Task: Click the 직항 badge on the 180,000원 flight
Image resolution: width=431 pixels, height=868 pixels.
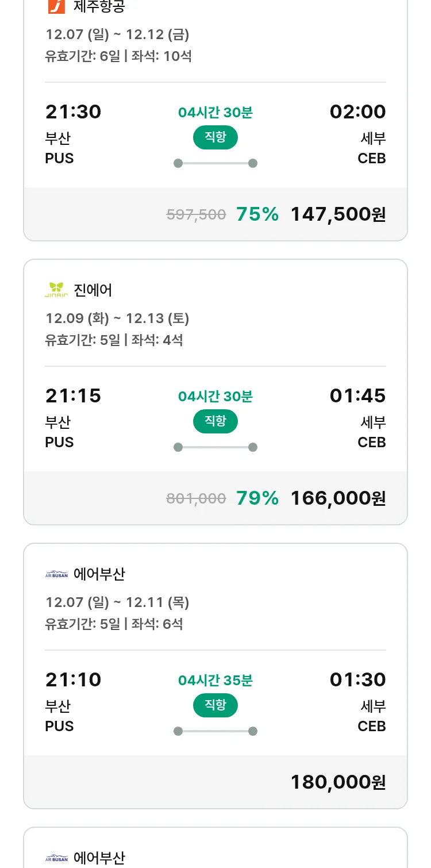Action: coord(215,705)
